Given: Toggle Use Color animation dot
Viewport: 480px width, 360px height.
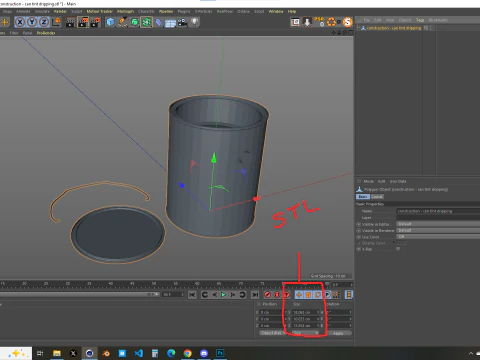Looking at the screenshot, I should [x=359, y=237].
